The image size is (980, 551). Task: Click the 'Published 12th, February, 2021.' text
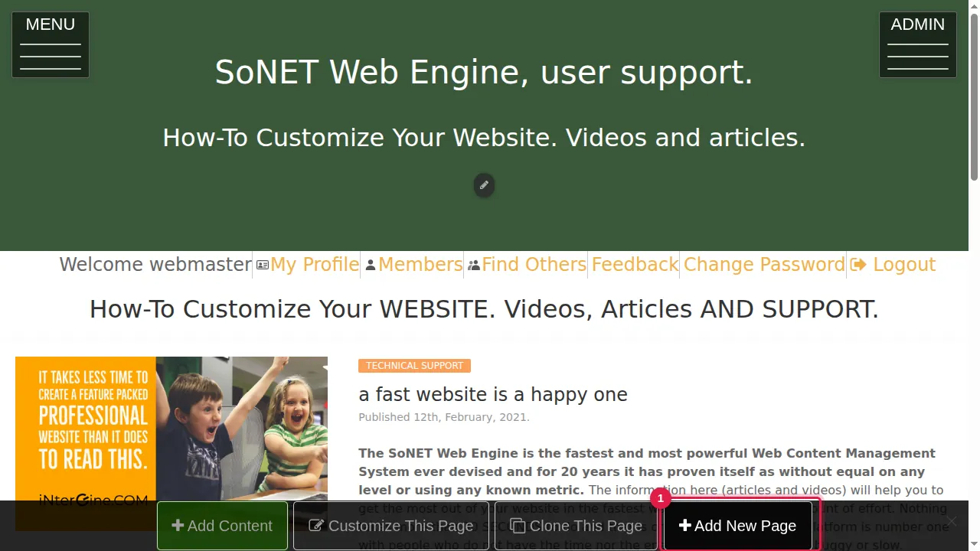(444, 417)
